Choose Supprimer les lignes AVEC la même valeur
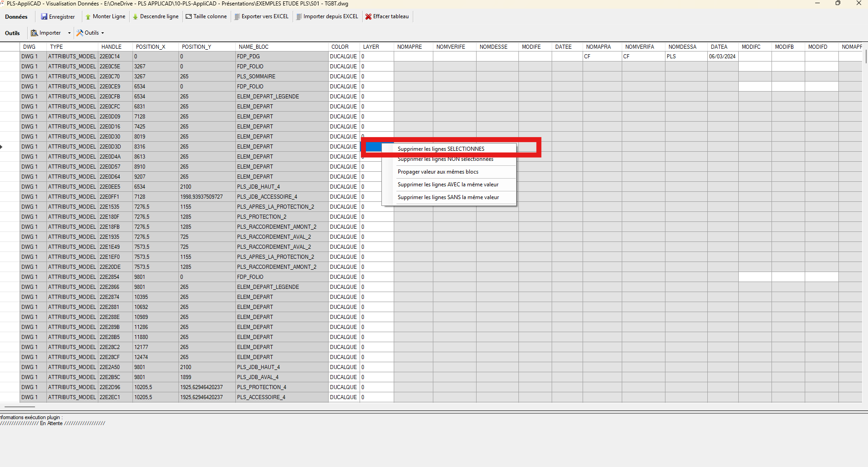The width and height of the screenshot is (868, 467). pyautogui.click(x=448, y=185)
